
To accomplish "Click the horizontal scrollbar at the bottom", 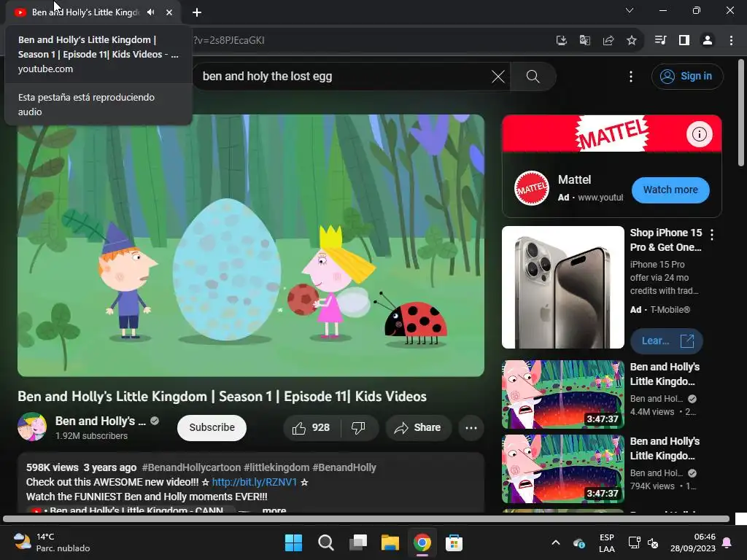I will [x=366, y=519].
